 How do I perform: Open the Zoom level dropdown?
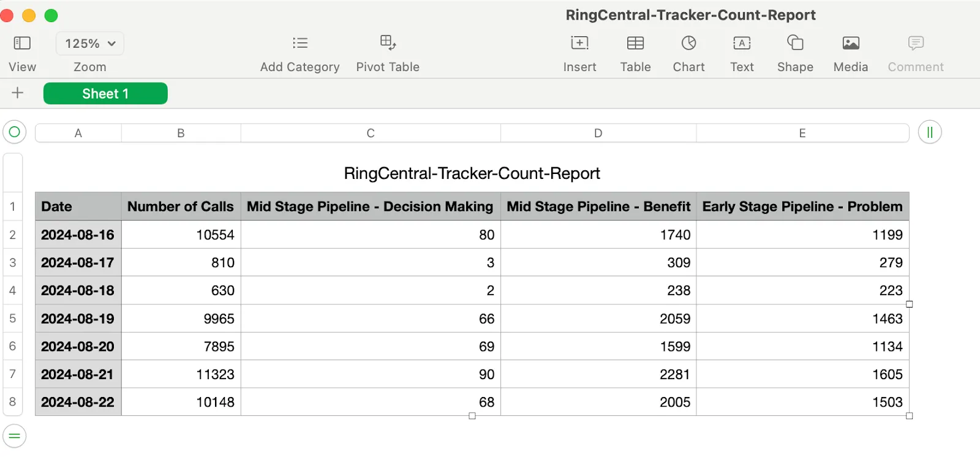point(89,43)
